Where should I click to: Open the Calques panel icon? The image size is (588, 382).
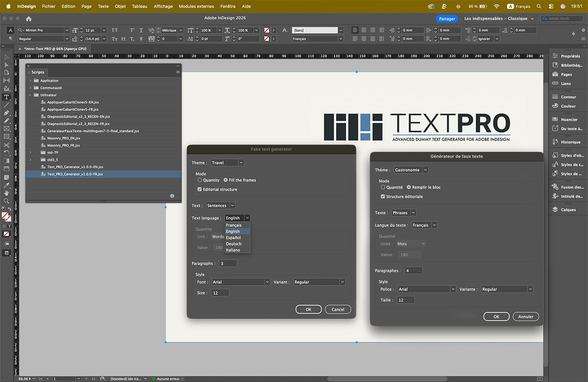[x=555, y=210]
